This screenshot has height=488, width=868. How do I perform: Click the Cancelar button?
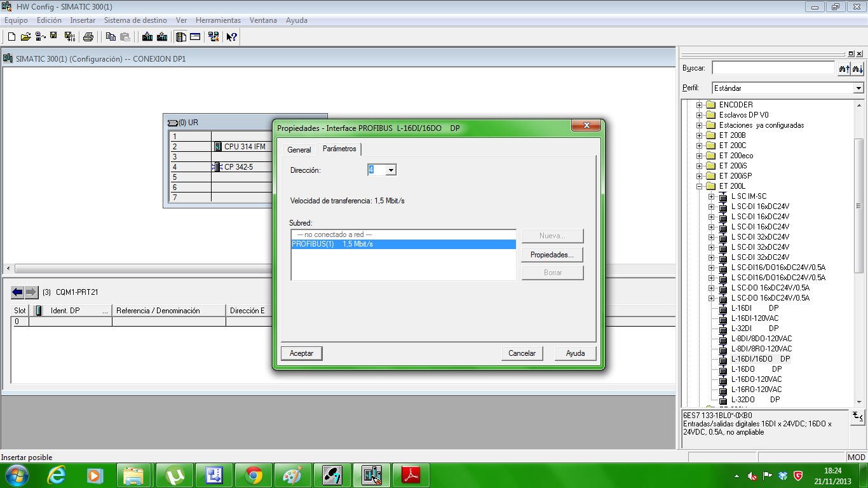(x=522, y=353)
